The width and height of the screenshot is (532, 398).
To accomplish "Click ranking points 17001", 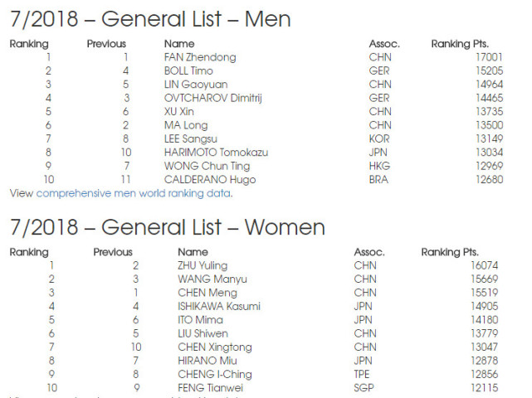I will tap(489, 57).
